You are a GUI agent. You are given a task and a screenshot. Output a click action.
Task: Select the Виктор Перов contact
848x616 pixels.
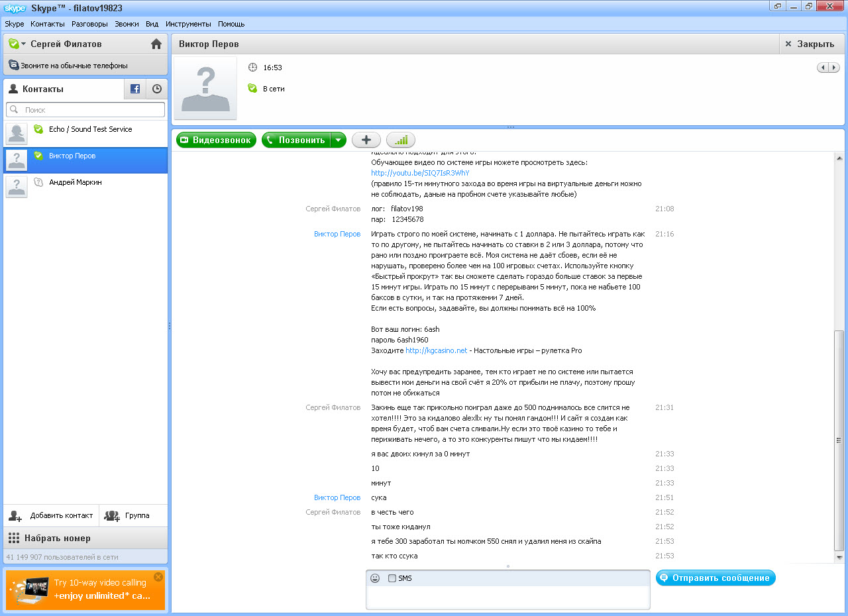[x=85, y=160]
